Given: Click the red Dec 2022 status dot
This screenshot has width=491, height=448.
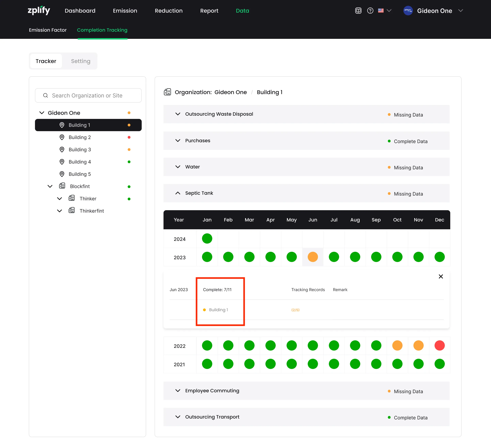Looking at the screenshot, I should click(439, 346).
